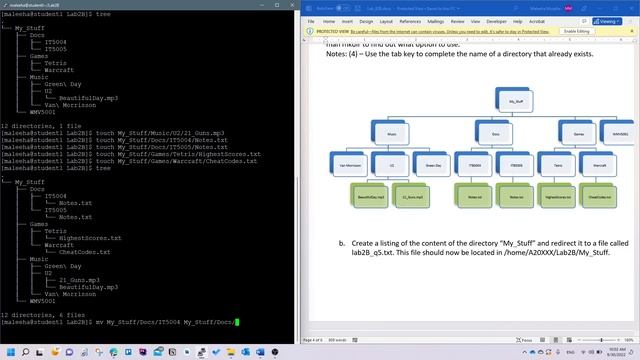This screenshot has height=360, width=640.
Task: Open the Design ribbon tab
Action: pyautogui.click(x=366, y=21)
